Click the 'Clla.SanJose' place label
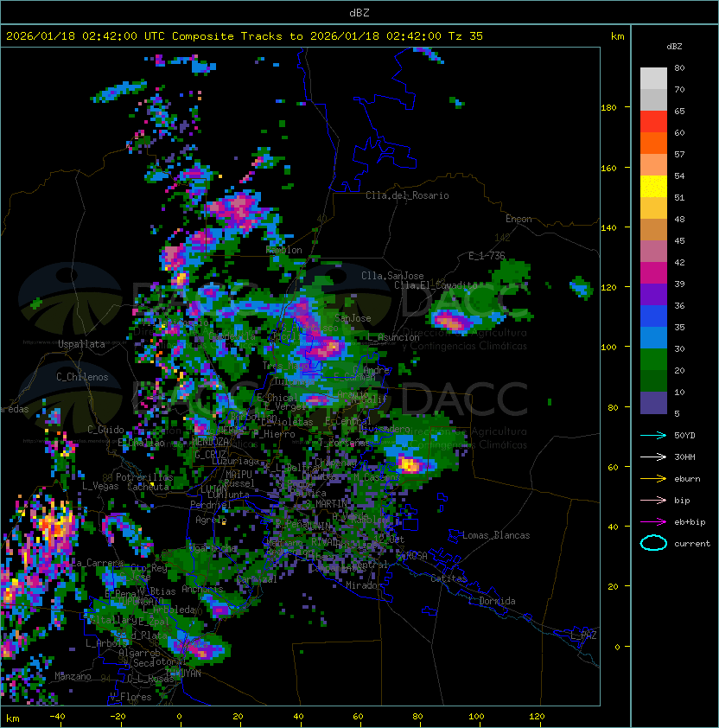Image resolution: width=719 pixels, height=728 pixels. (392, 276)
